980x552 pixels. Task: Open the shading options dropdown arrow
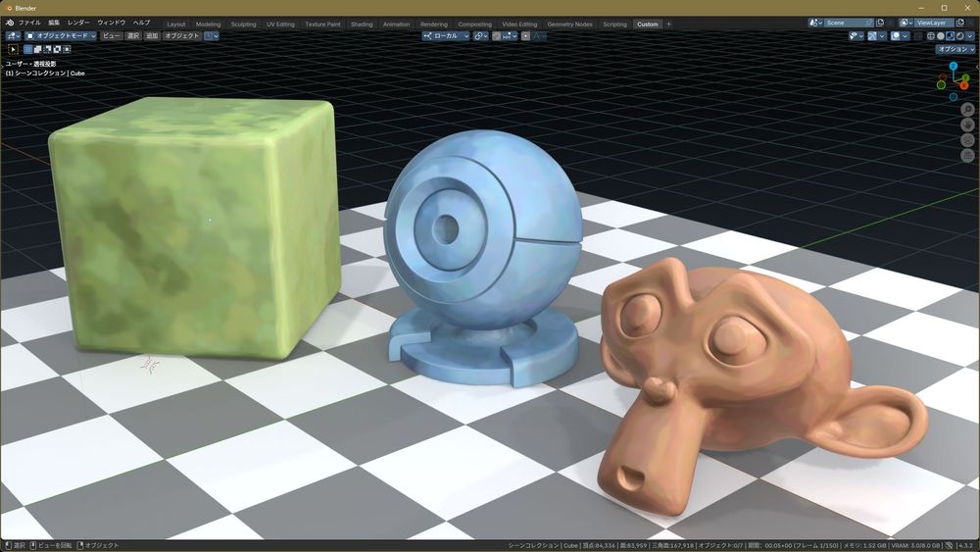[970, 35]
